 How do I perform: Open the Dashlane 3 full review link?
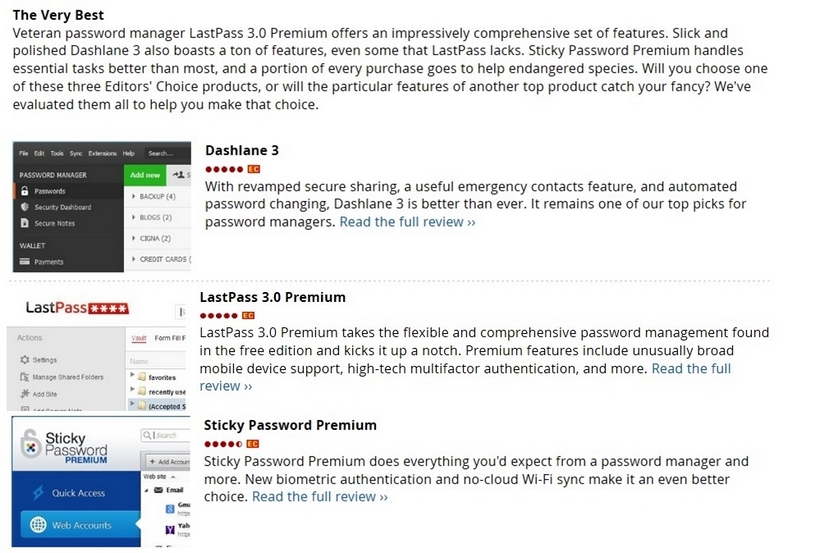[407, 222]
